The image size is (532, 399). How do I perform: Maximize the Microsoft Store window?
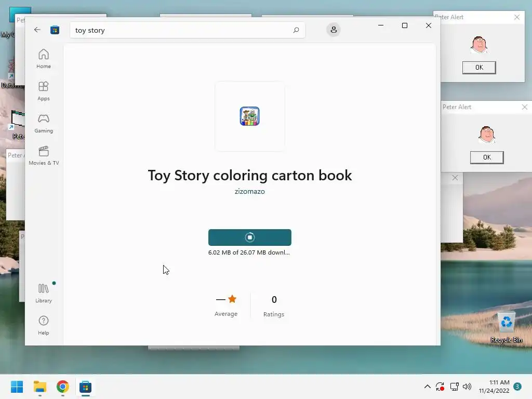click(x=404, y=25)
